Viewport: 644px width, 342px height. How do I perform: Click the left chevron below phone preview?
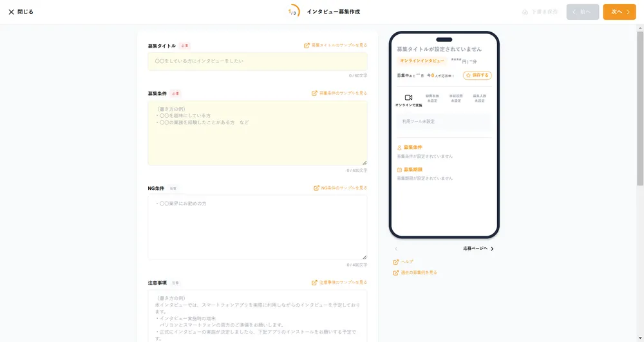396,249
